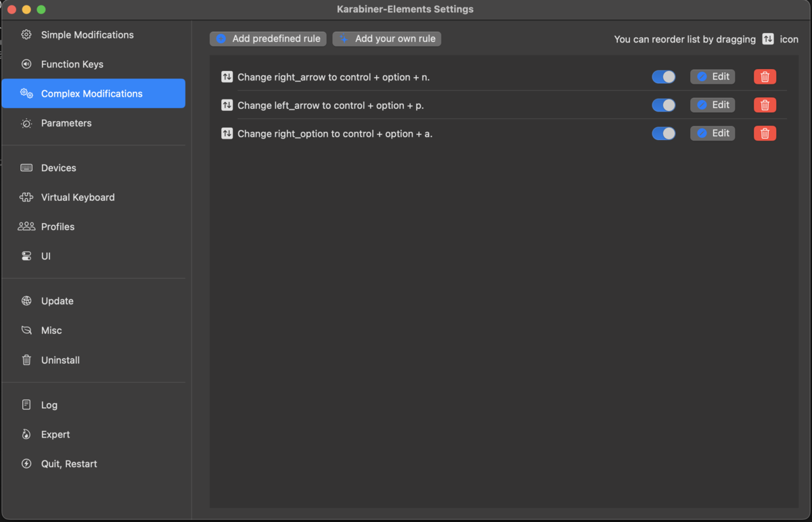The height and width of the screenshot is (522, 812).
Task: Click the Quit, Restart bolt icon
Action: click(26, 464)
